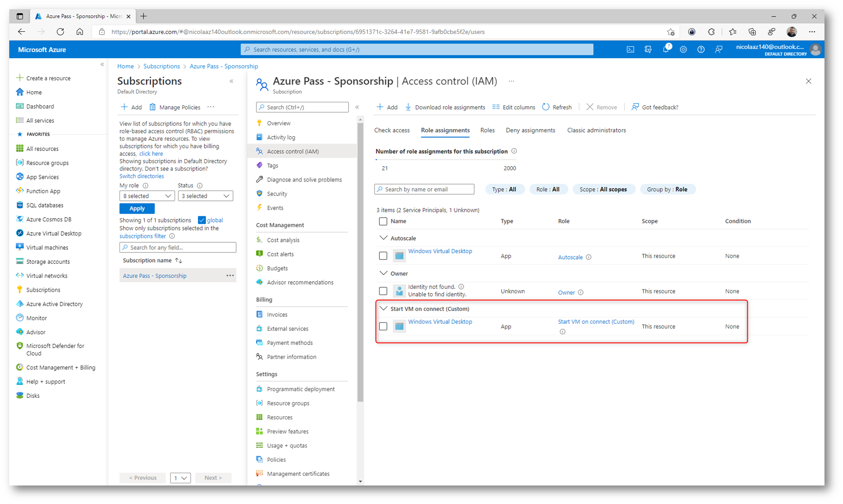Click the Edit columns toolbar item
The width and height of the screenshot is (843, 504).
point(513,107)
